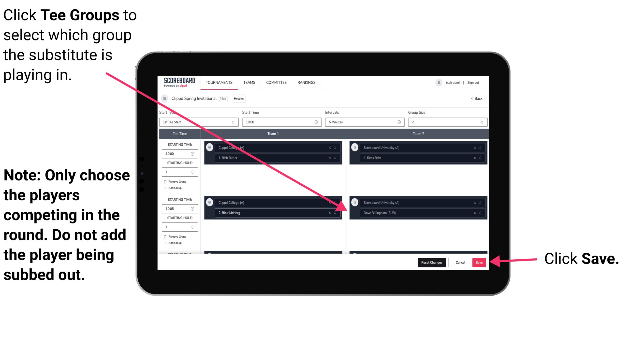Click the Save button
The height and width of the screenshot is (346, 644).
click(x=479, y=262)
